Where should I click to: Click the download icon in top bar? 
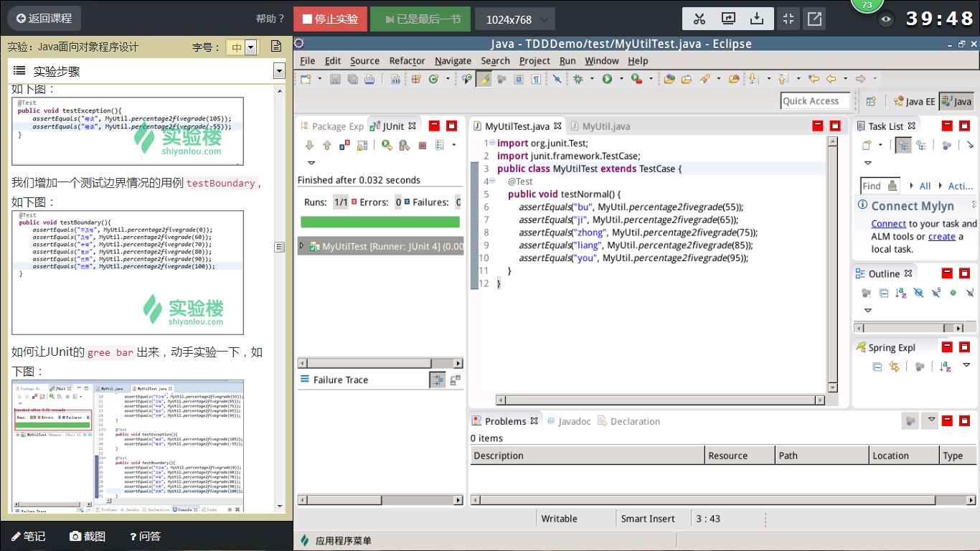coord(757,19)
